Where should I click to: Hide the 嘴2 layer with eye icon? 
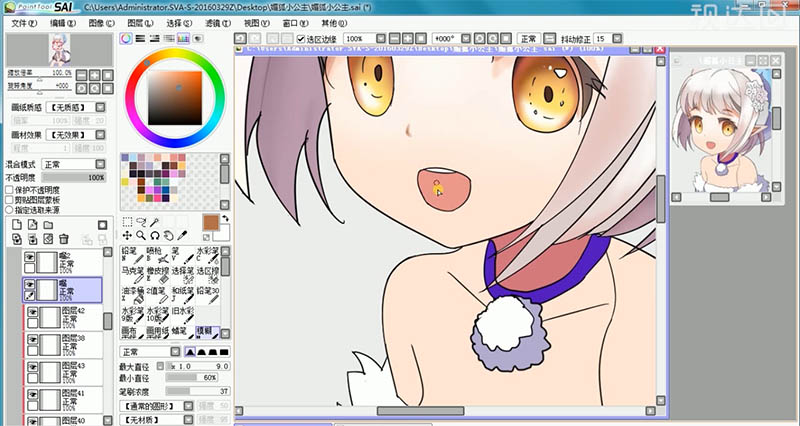tap(30, 257)
